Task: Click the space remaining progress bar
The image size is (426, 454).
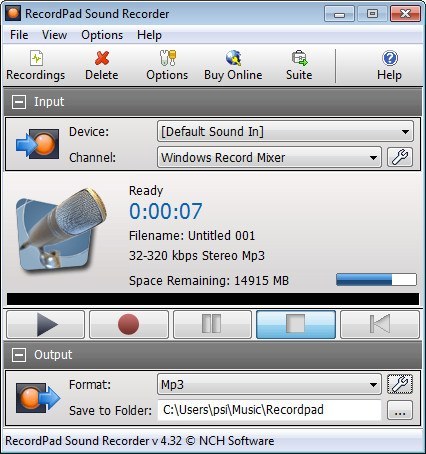Action: click(376, 280)
